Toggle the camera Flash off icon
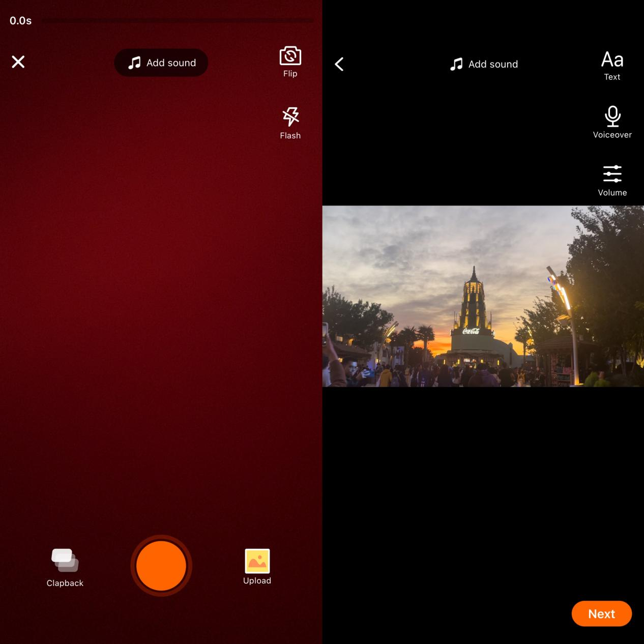This screenshot has height=644, width=644. (x=290, y=116)
